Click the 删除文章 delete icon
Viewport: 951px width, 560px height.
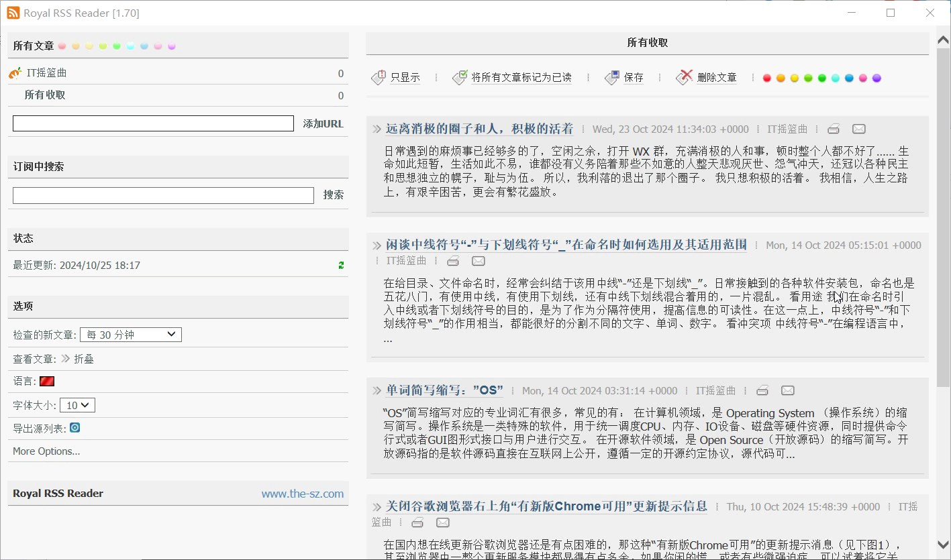684,77
